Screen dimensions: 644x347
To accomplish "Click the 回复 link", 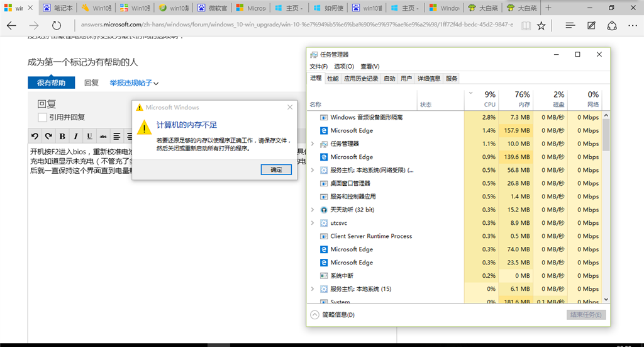I will (91, 82).
